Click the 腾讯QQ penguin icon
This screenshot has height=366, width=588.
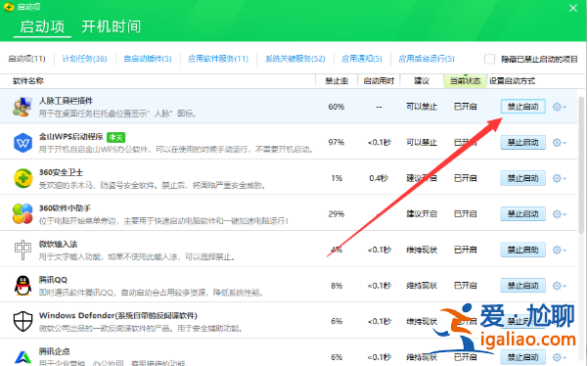[23, 286]
